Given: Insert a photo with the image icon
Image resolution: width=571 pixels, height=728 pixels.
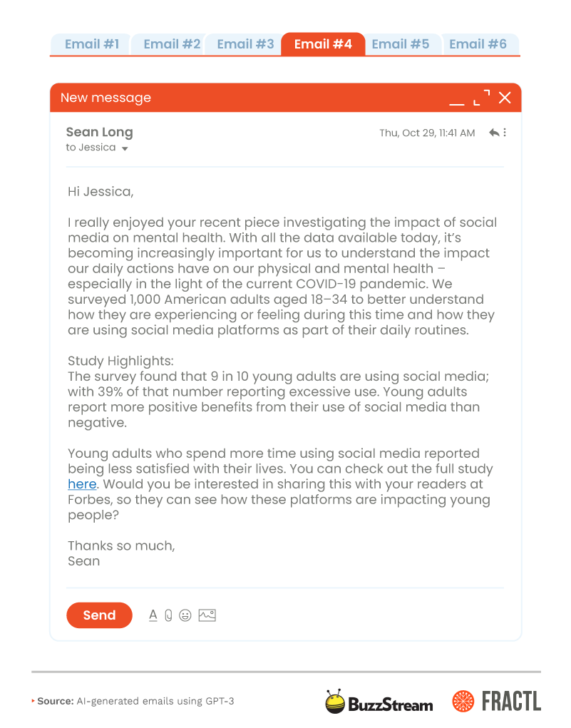Looking at the screenshot, I should (x=207, y=615).
